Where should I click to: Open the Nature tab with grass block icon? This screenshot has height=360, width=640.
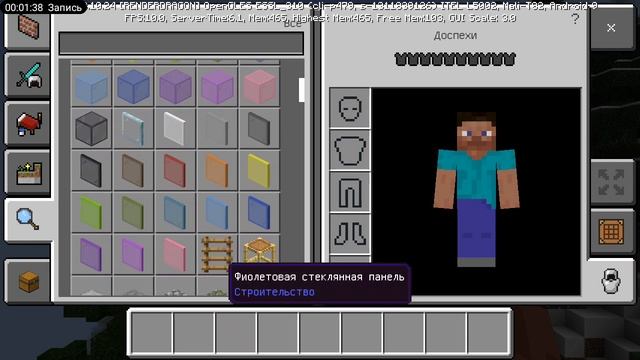28,172
